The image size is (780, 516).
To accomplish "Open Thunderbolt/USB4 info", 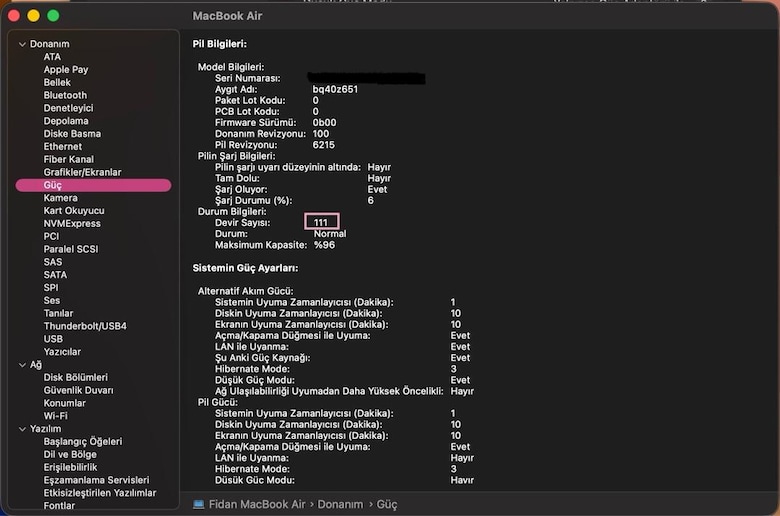I will pyautogui.click(x=85, y=326).
